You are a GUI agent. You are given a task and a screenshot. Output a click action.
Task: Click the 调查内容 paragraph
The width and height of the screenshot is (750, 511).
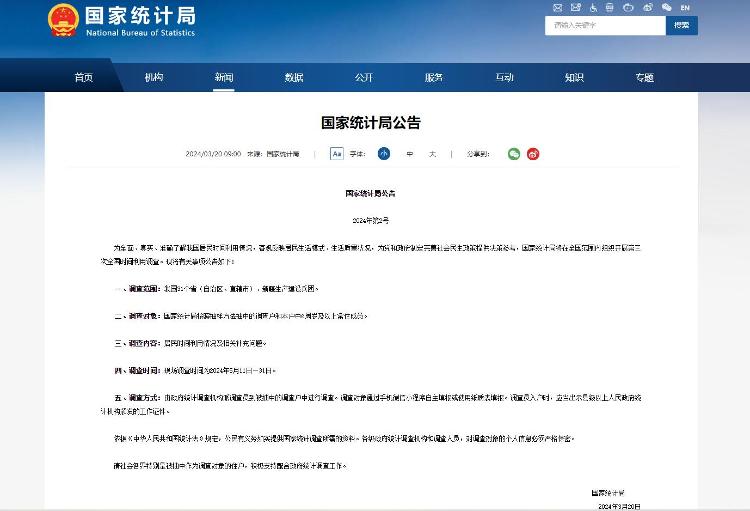(x=190, y=344)
